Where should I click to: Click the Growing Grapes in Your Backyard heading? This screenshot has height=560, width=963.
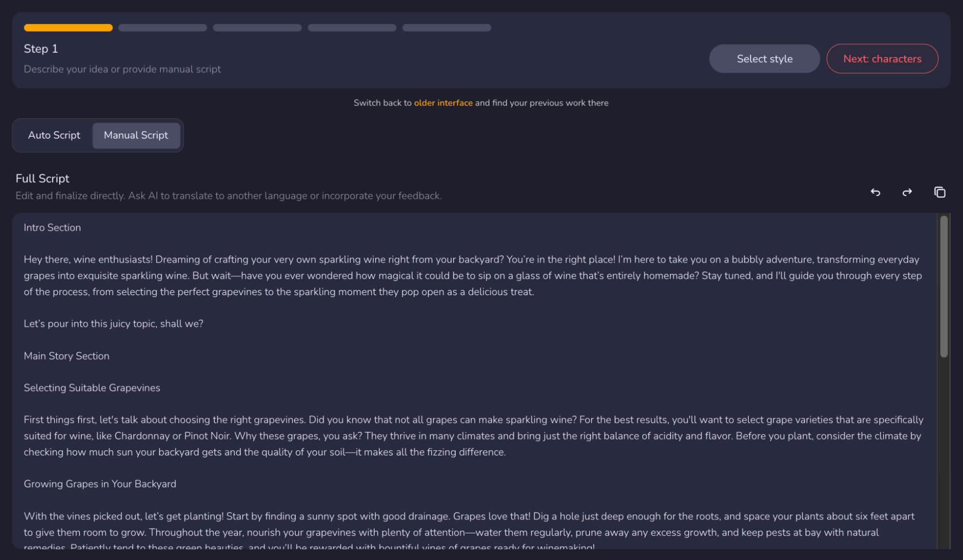100,484
